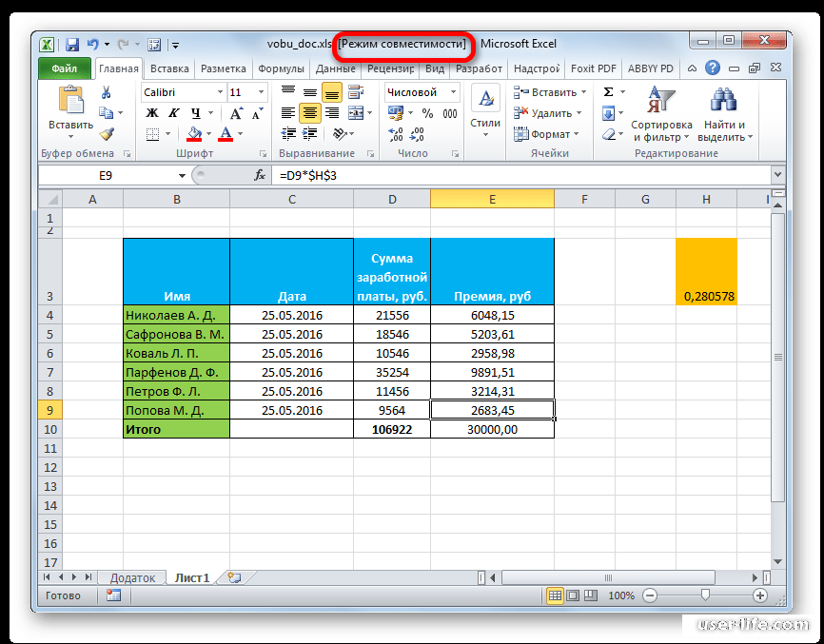The height and width of the screenshot is (644, 824).
Task: Click the Borders icon in font group
Action: click(152, 134)
